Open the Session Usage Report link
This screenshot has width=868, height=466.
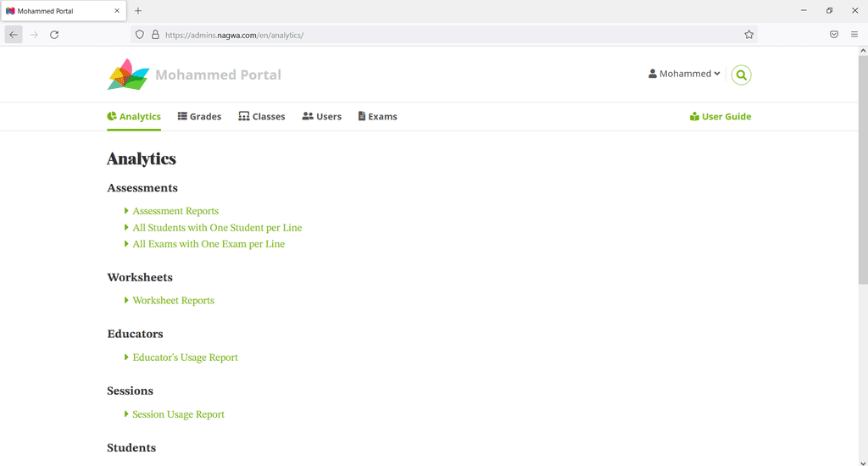[178, 415]
